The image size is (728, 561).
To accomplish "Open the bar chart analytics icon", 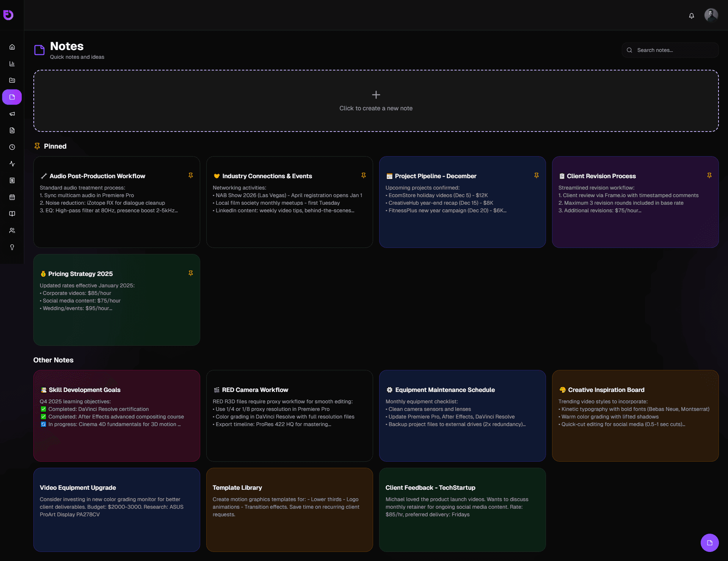I will click(12, 64).
